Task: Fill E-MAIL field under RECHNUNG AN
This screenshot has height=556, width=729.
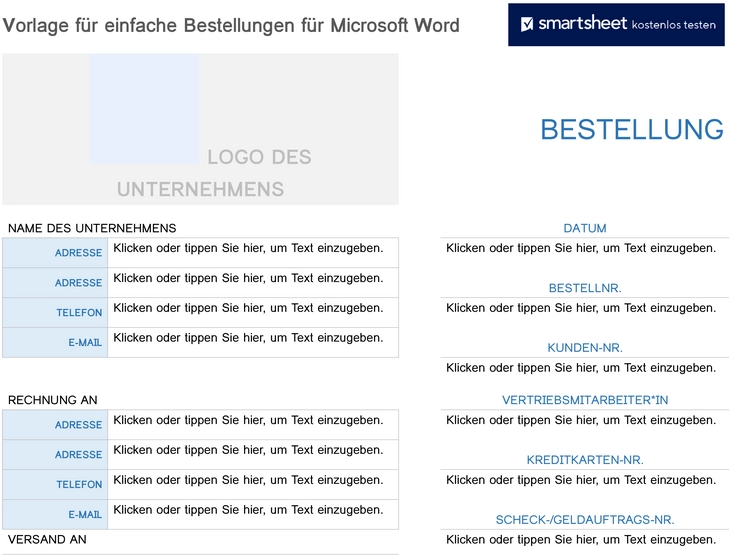Action: pyautogui.click(x=253, y=515)
